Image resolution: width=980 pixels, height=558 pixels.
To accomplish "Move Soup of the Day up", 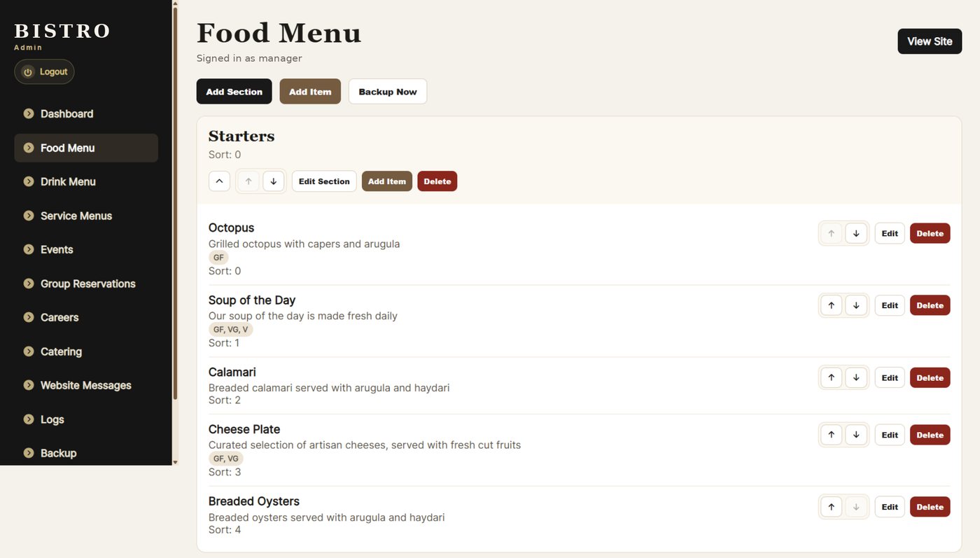I will 831,305.
